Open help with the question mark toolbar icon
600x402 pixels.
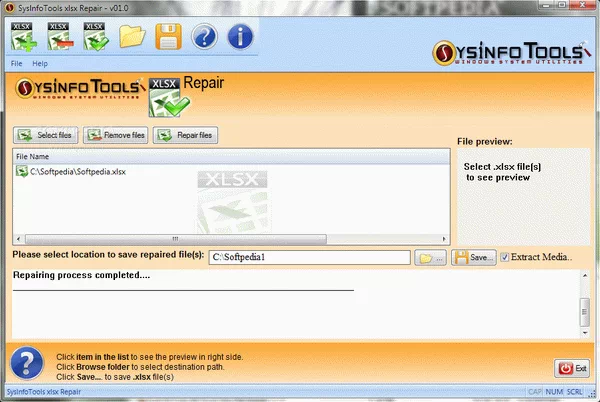[204, 37]
